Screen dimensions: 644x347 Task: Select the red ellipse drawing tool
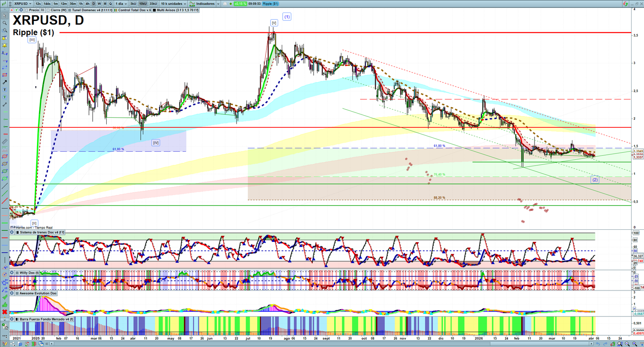point(4,156)
